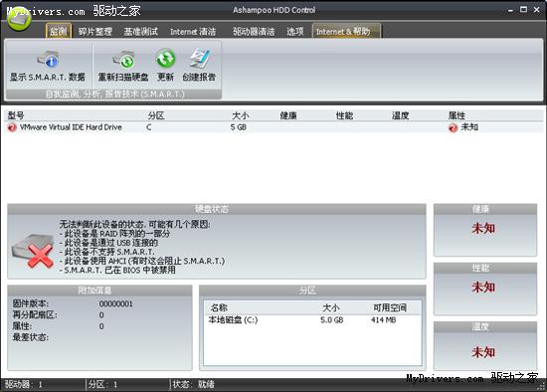Open the Internet 清洁 tab

point(193,32)
